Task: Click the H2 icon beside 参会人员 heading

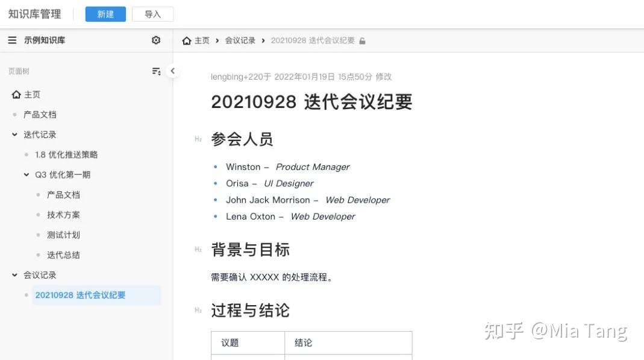Action: coord(198,139)
